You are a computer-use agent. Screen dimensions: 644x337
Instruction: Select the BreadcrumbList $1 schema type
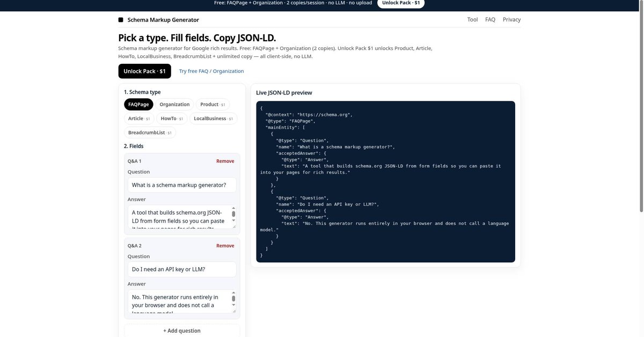[150, 132]
